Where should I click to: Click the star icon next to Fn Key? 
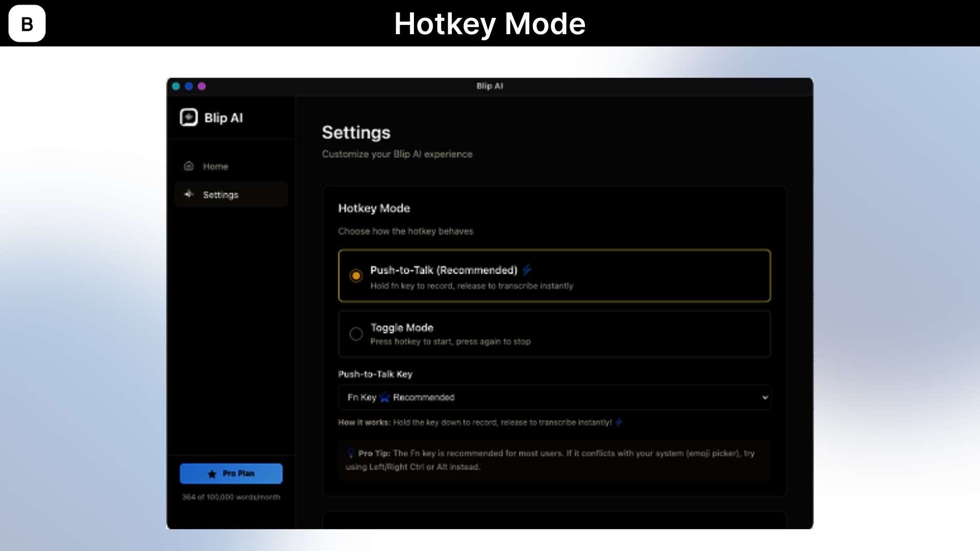[x=385, y=397]
